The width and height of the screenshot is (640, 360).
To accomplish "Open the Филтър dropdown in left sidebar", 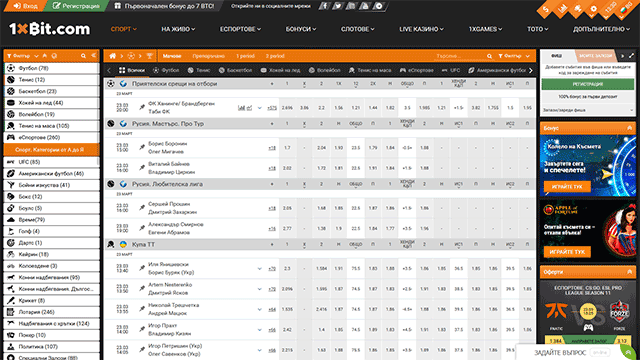I will [x=22, y=56].
